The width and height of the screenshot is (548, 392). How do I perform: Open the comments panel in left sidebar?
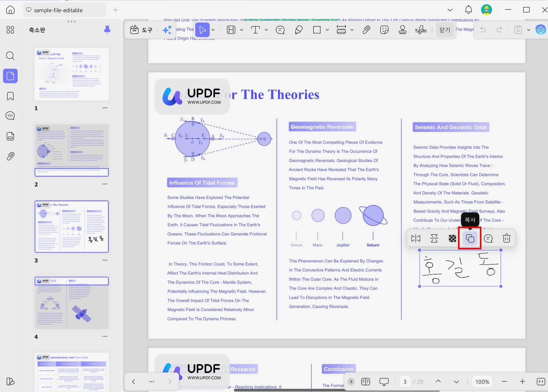point(10,116)
